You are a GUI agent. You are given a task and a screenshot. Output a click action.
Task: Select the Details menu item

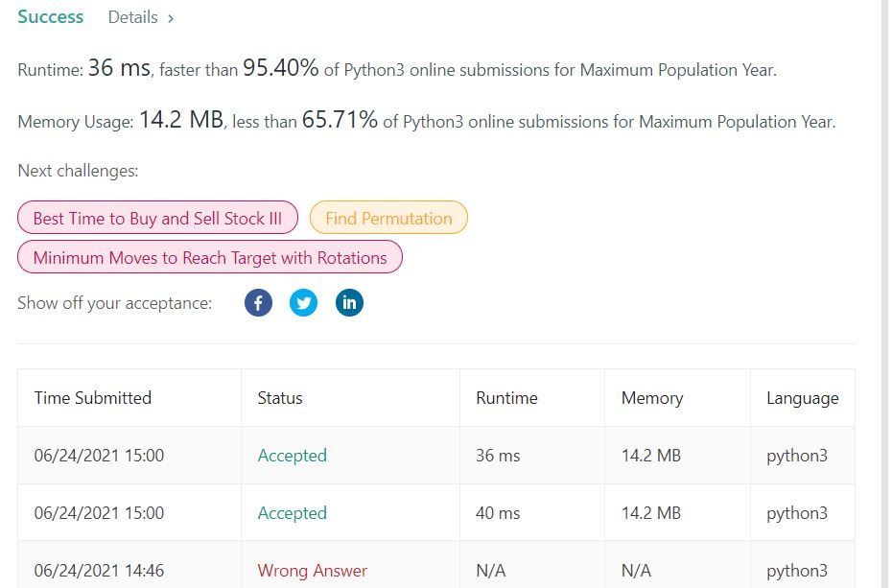point(133,16)
